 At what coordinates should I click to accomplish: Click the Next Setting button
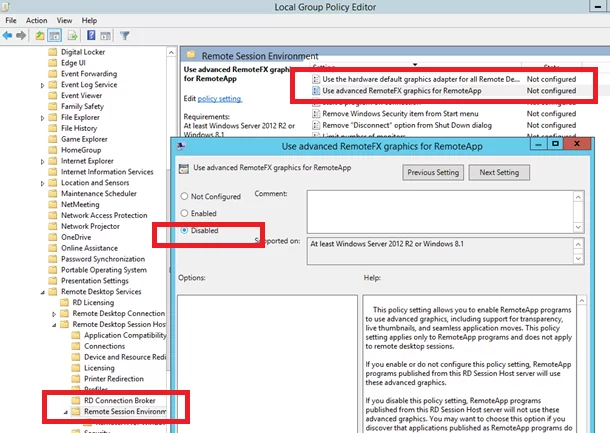click(499, 172)
